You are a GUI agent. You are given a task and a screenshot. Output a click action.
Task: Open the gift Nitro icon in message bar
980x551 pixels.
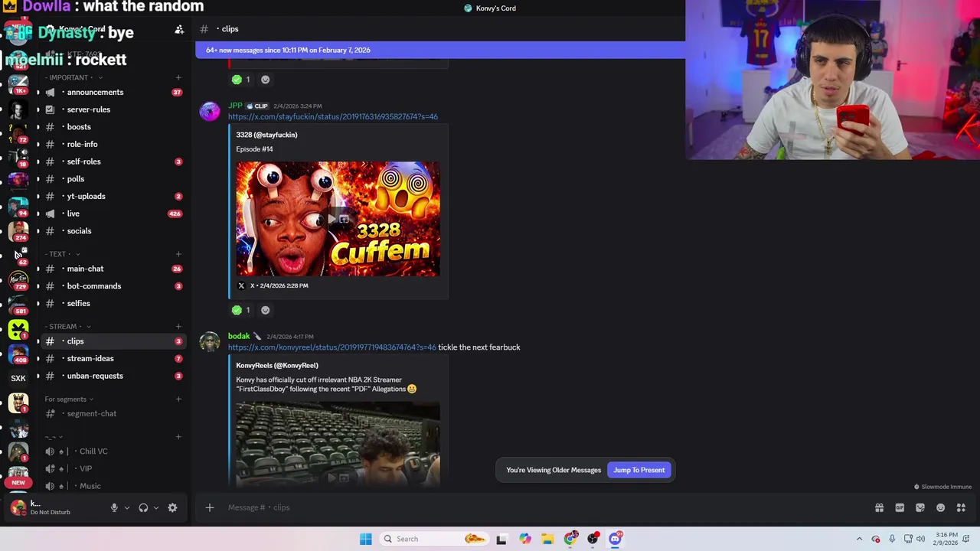[x=879, y=507]
